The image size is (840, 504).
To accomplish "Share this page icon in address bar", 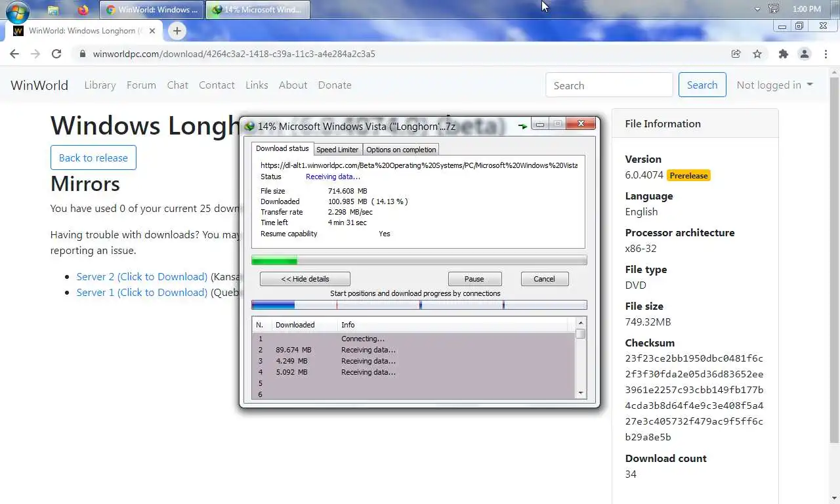I will 736,54.
